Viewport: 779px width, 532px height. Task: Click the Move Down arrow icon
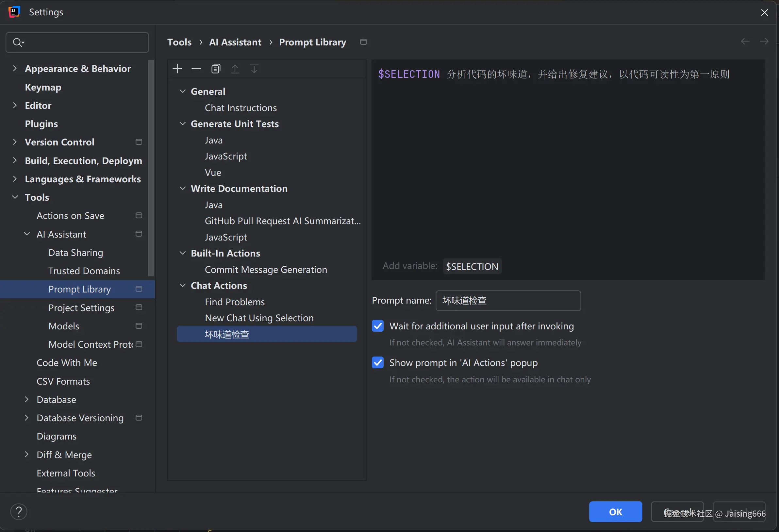point(254,69)
